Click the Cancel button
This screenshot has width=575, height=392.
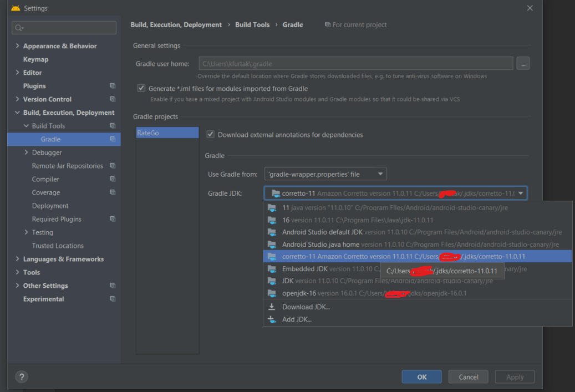click(x=469, y=377)
